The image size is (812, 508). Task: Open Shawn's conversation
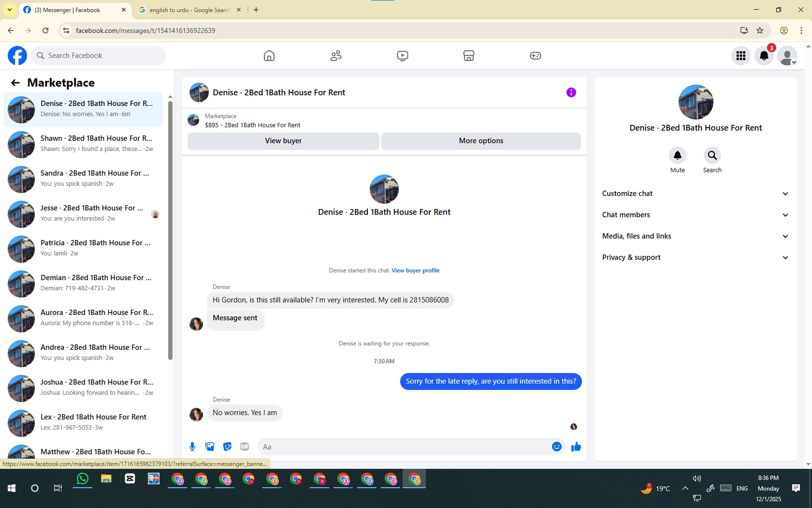point(83,144)
